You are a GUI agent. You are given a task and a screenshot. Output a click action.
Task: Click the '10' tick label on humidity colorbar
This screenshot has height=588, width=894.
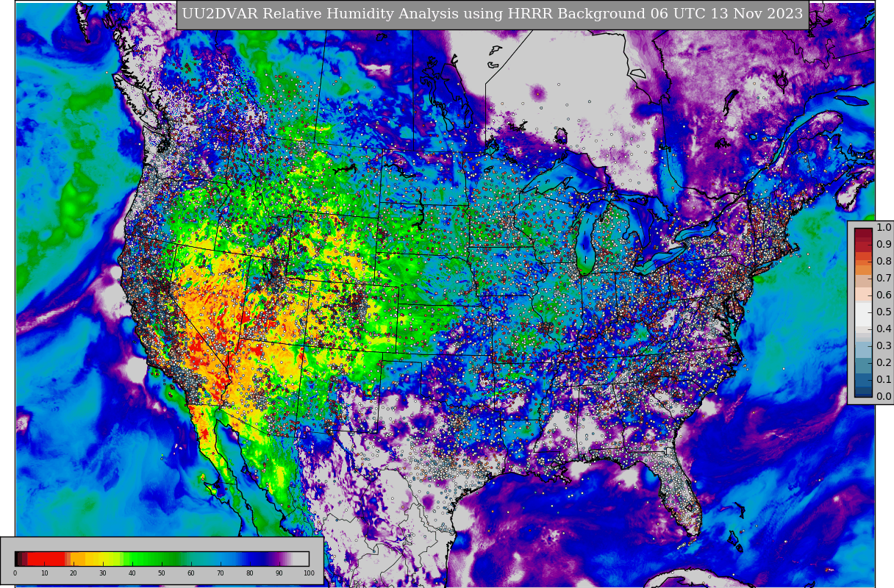pos(44,573)
